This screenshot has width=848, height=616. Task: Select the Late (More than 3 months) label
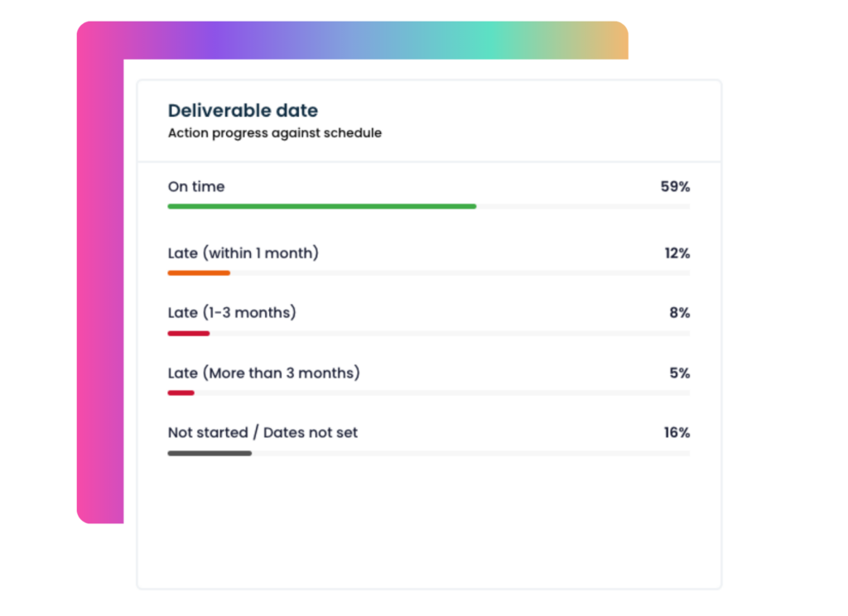pos(263,373)
